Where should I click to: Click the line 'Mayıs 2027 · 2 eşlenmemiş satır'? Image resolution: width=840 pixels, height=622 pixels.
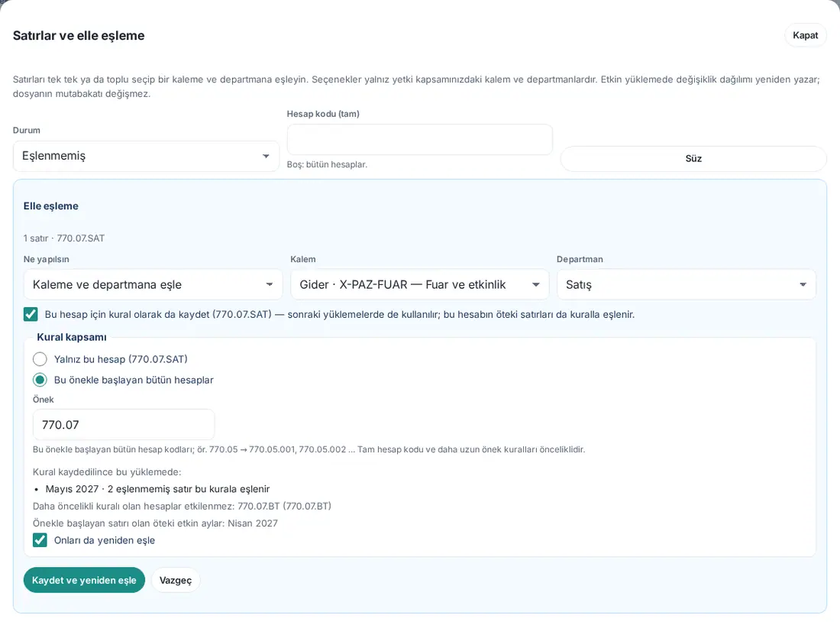[x=157, y=489]
